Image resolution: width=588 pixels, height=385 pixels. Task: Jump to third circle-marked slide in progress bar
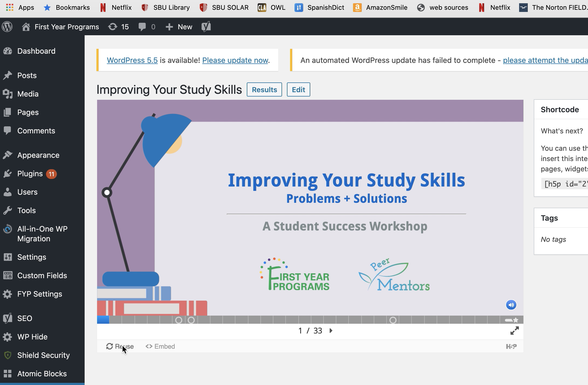(393, 320)
